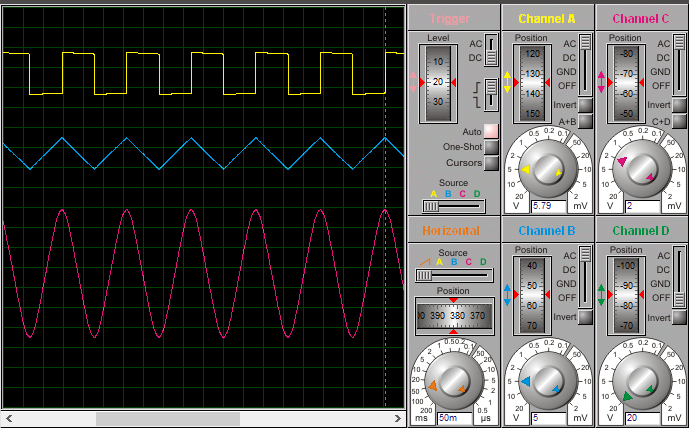689x428 pixels.
Task: Click the Channel D value field showing 20
Action: [x=642, y=418]
